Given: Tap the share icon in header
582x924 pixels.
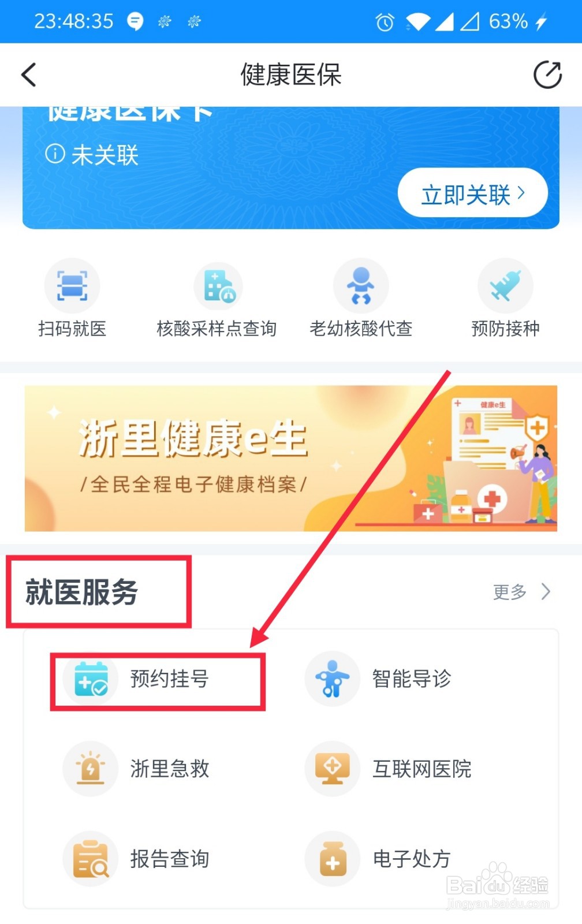Looking at the screenshot, I should tap(547, 74).
